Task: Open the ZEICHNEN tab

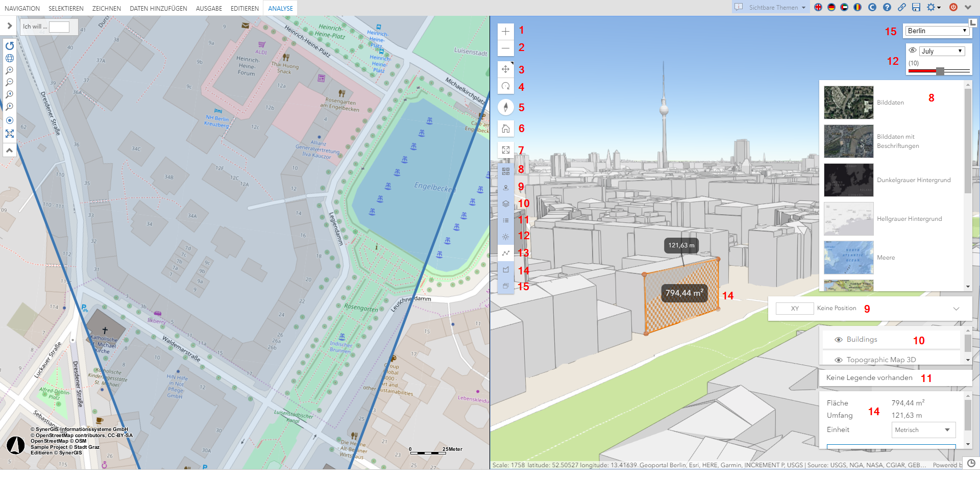Action: pos(106,8)
